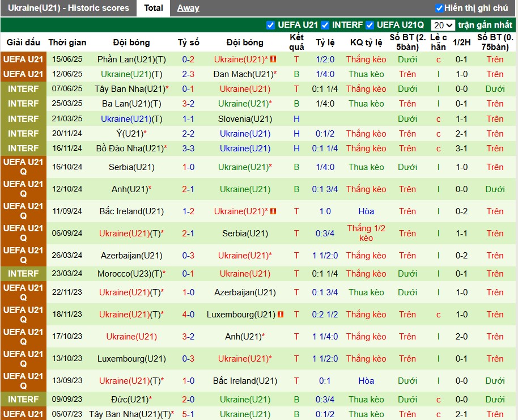
Task: Toggle the UEFA U21Q checkbox
Action: click(x=370, y=25)
